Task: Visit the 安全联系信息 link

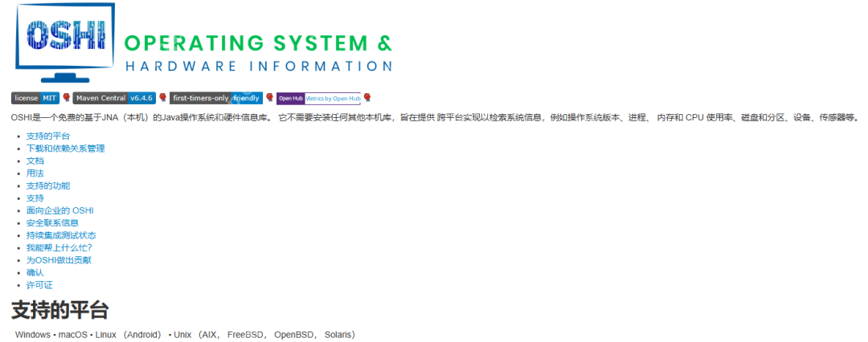Action: [52, 223]
